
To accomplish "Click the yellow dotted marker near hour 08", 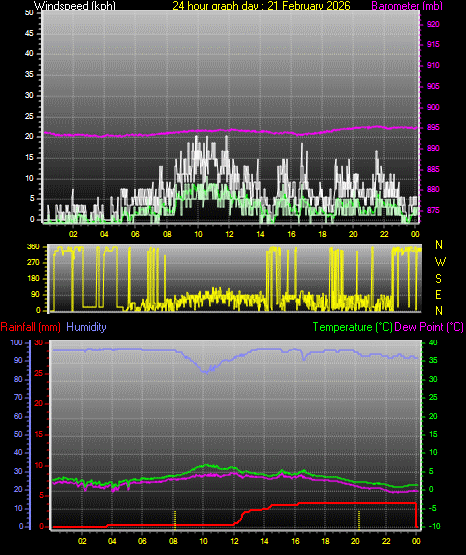I will tap(174, 520).
